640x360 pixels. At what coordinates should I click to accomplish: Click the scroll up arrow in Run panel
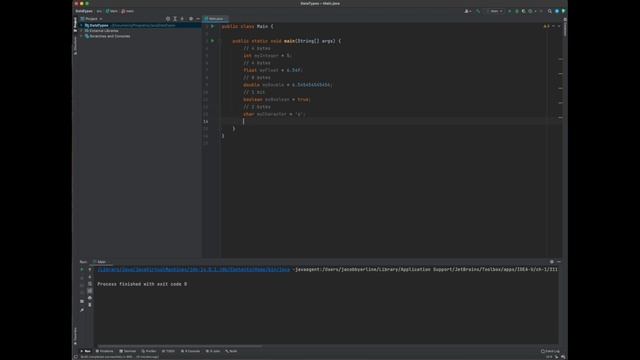point(90,269)
